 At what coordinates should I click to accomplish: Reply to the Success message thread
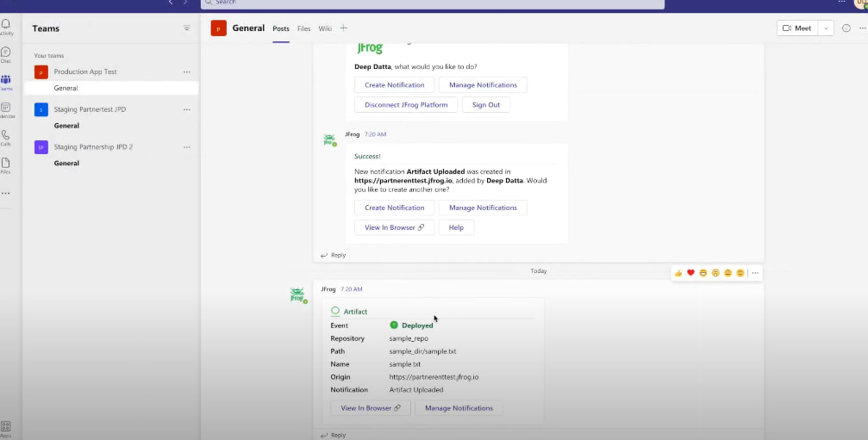tap(334, 256)
